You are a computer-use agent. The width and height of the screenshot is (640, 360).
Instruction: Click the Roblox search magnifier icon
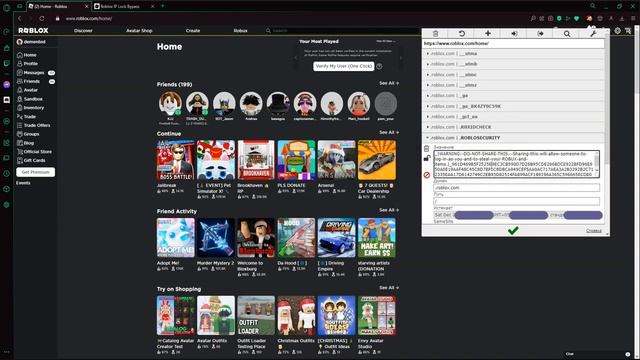(x=268, y=31)
